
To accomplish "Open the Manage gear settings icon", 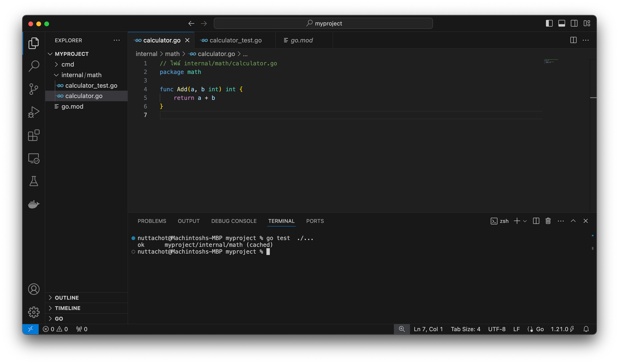I will tap(33, 312).
